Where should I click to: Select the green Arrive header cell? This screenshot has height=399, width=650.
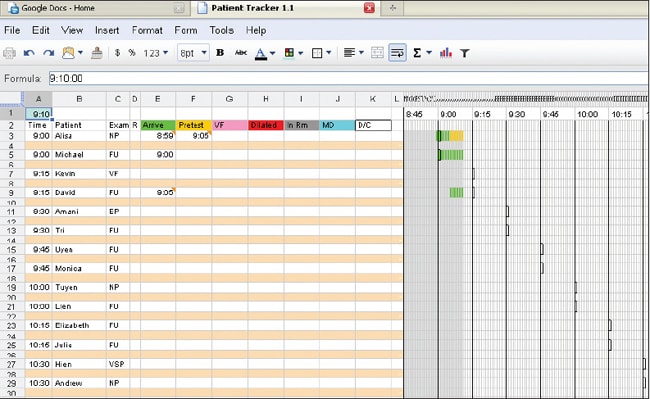[x=158, y=125]
